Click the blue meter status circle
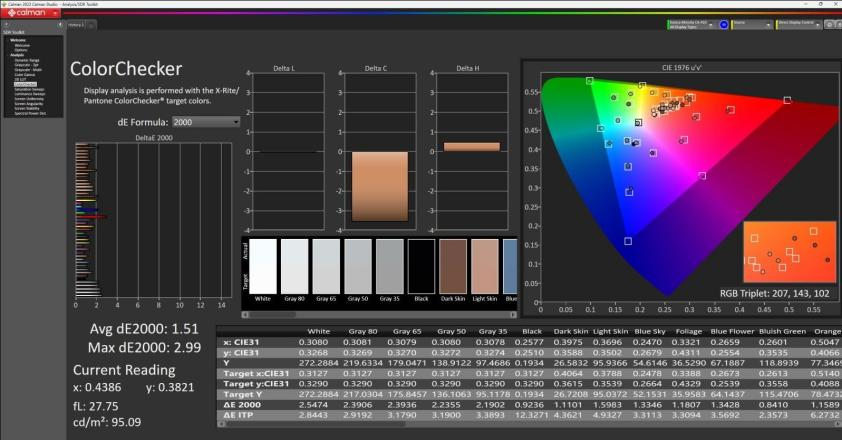Image resolution: width=842 pixels, height=440 pixels. 724,25
